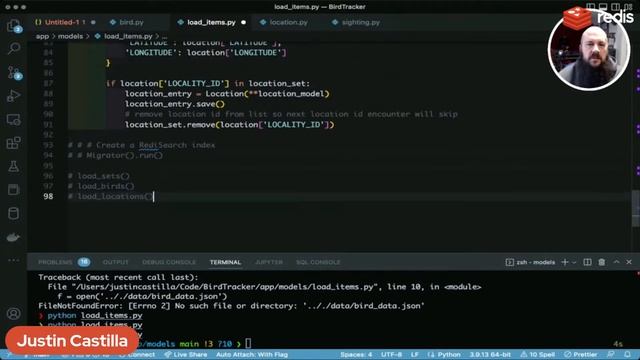Change file encoding UTF-8
640x360 pixels.
391,355
